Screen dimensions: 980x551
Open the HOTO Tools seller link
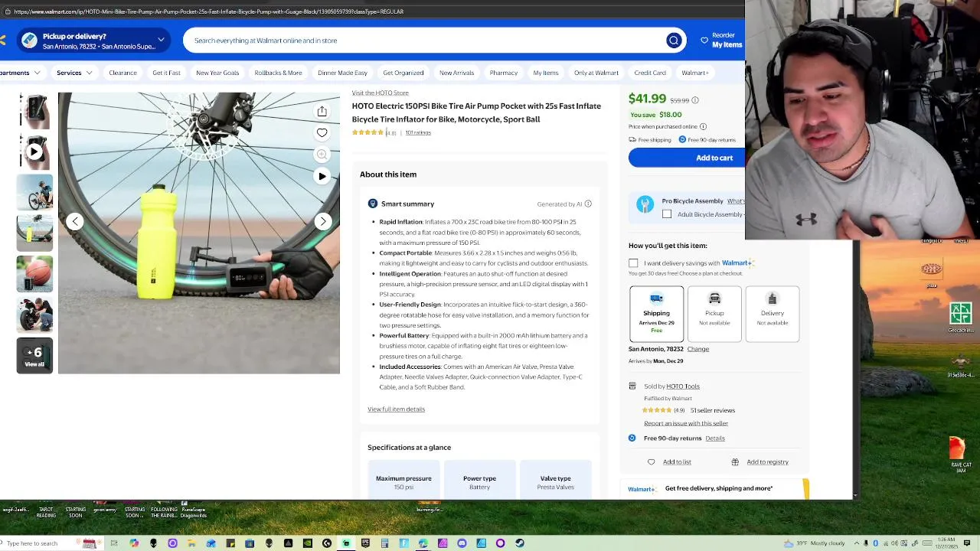point(682,386)
